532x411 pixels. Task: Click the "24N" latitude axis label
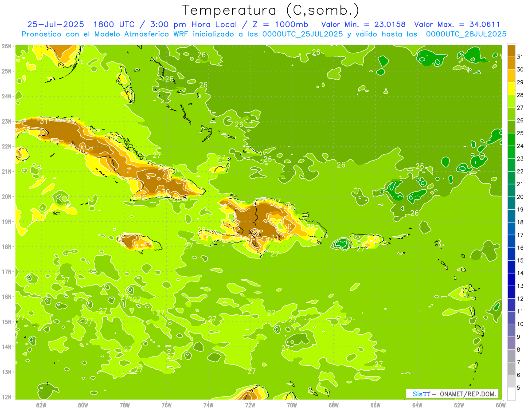pos(7,96)
